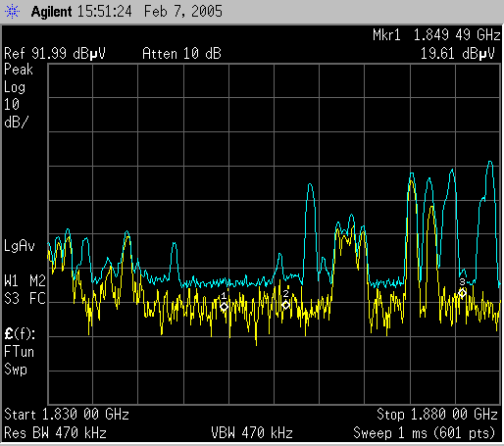Click the Log scale label
This screenshot has height=446, width=504.
tap(15, 87)
